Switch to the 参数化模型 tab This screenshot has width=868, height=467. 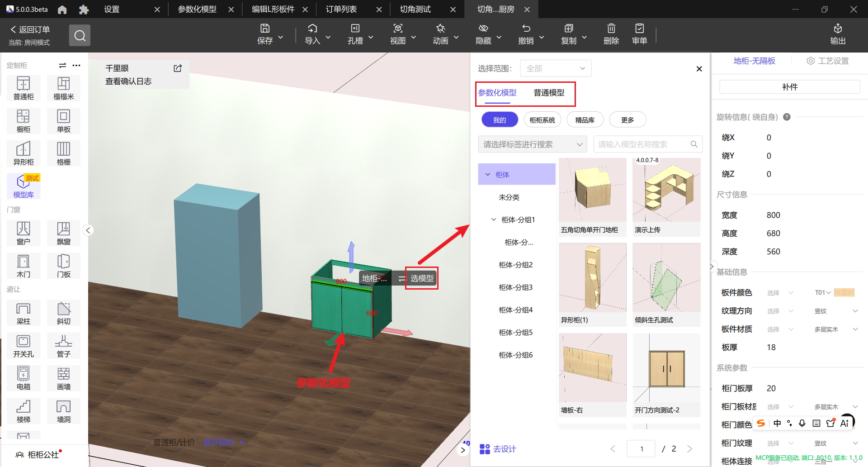point(497,93)
